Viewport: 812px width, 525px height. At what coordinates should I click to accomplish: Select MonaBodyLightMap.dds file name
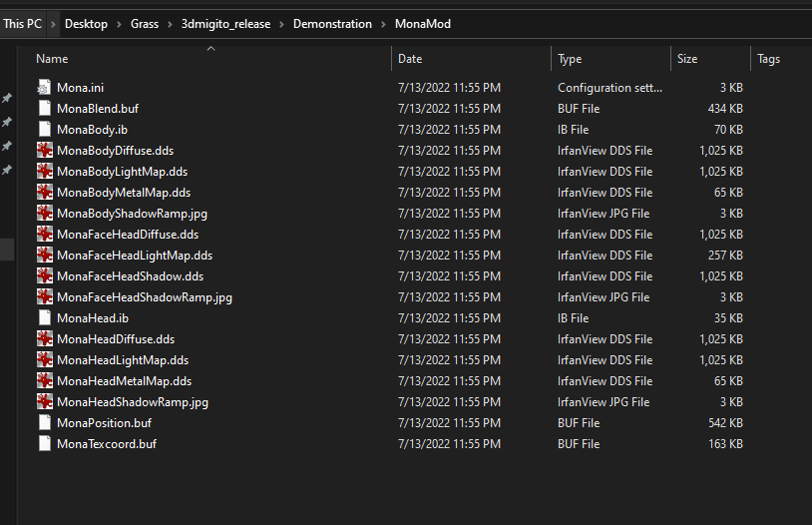point(123,172)
